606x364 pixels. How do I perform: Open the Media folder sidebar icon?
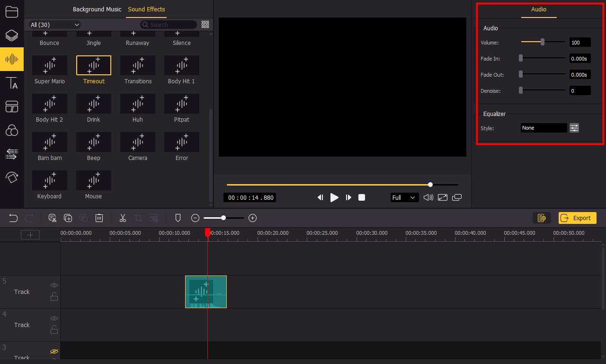[x=12, y=12]
